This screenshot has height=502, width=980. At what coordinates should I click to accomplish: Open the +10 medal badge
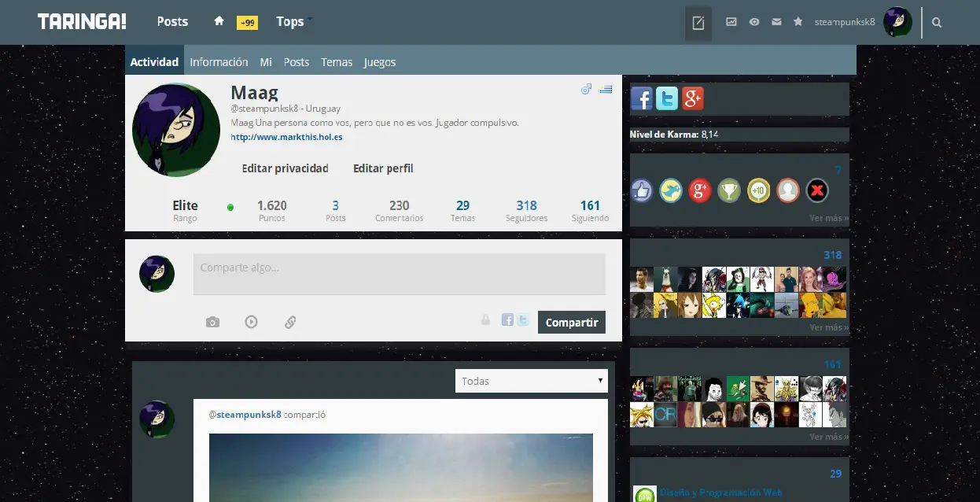pos(759,190)
